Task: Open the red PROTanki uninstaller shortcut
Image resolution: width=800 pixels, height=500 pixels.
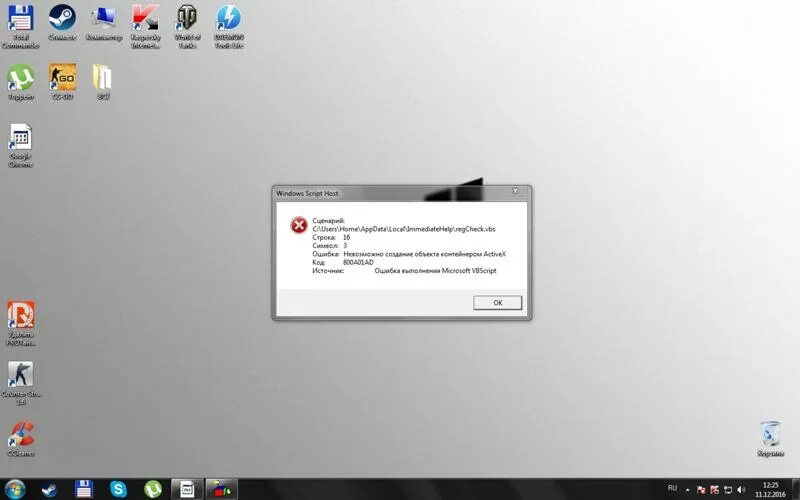Action: pos(20,323)
